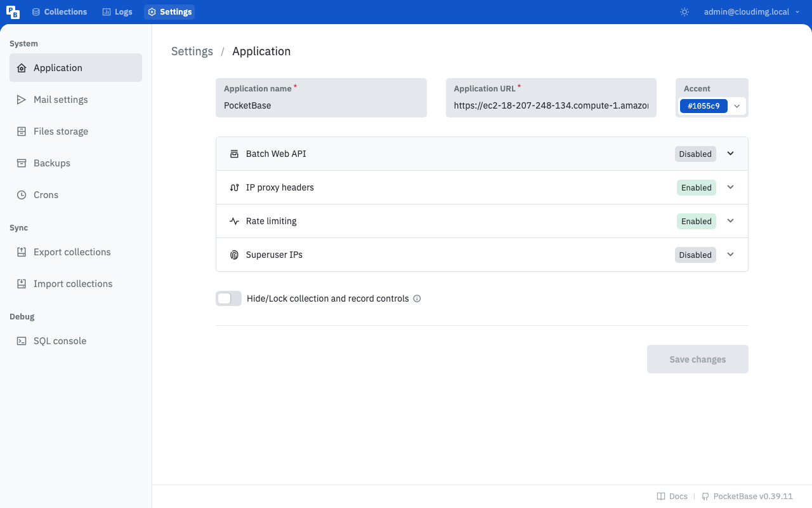
Task: Click the Settings breadcrumb link
Action: 192,51
